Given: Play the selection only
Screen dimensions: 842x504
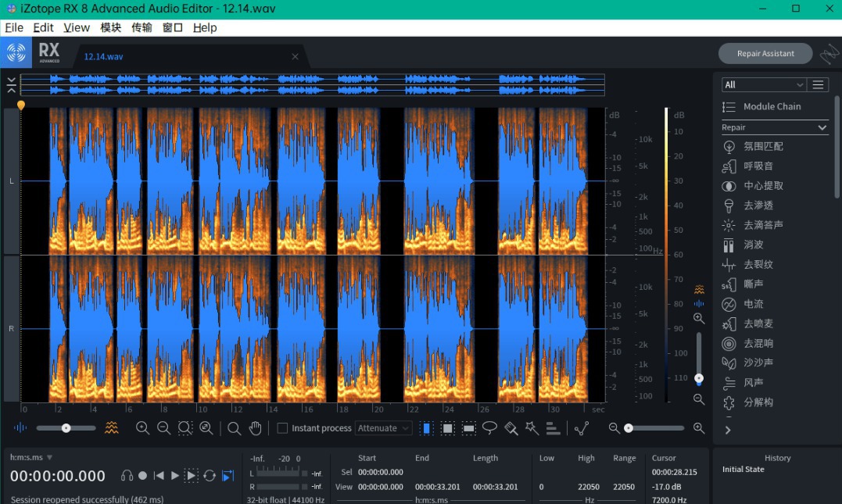Looking at the screenshot, I should tap(191, 476).
